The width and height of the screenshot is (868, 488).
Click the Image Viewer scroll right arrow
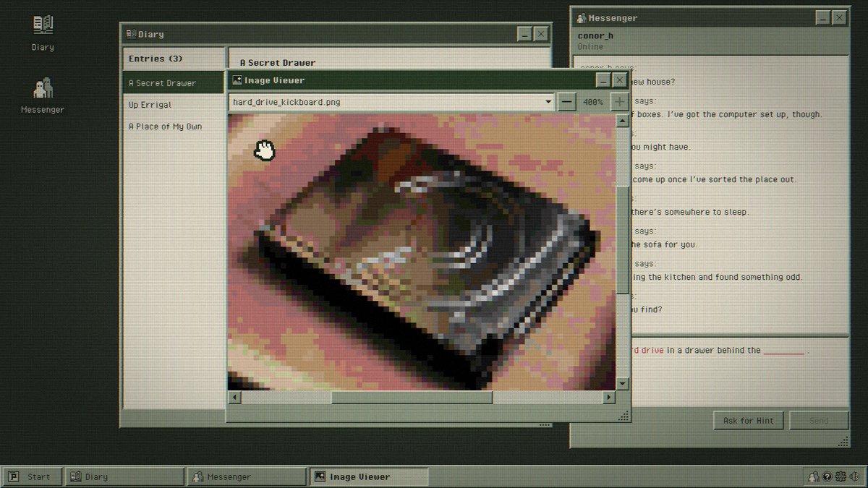click(609, 398)
